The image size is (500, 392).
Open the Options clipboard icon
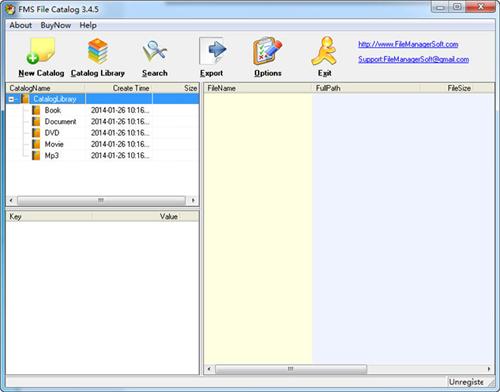(267, 51)
